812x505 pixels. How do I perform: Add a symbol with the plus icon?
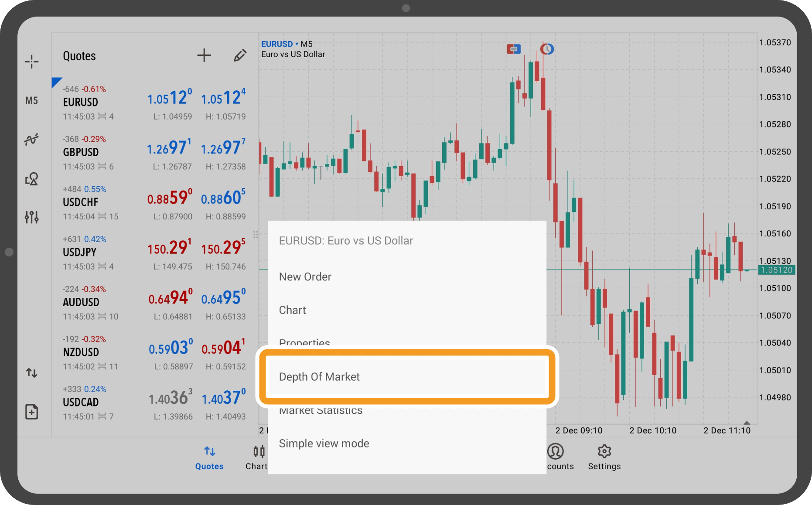tap(204, 55)
